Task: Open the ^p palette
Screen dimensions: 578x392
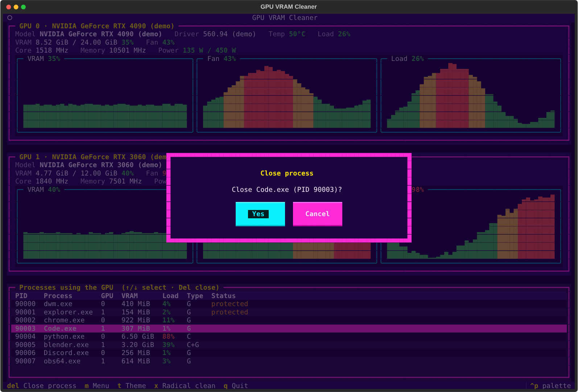Action: tap(550, 386)
